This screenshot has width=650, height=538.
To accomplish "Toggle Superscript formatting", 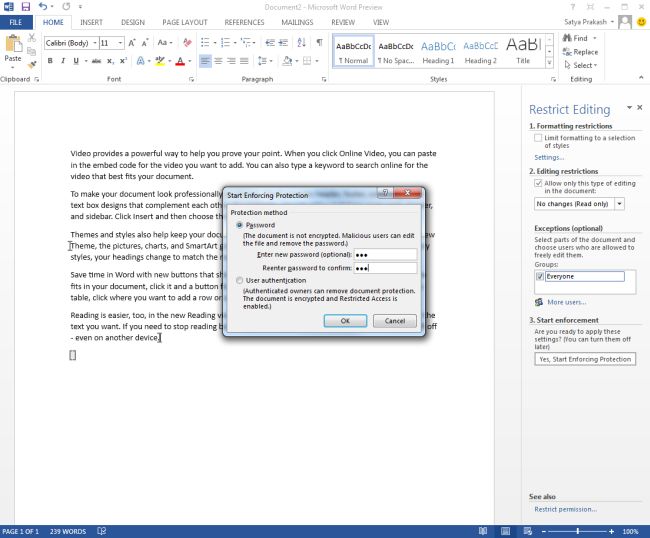I will pos(123,61).
